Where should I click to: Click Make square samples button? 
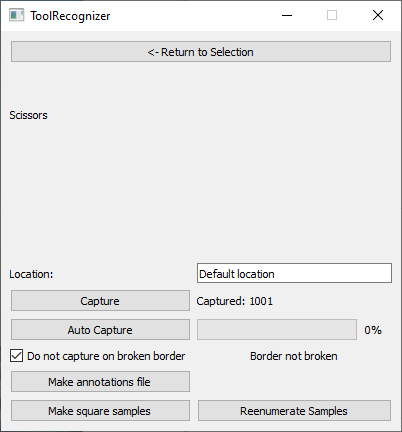click(x=100, y=411)
